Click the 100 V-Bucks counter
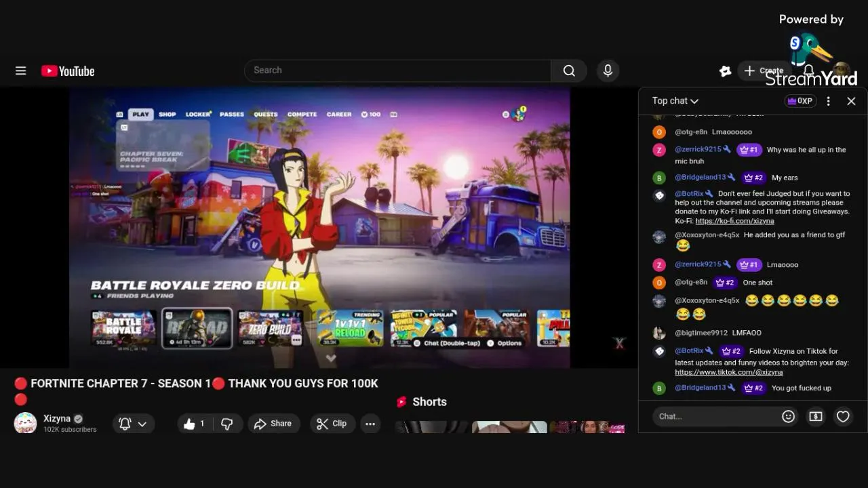Screen dimensions: 868x488 pyautogui.click(x=371, y=115)
